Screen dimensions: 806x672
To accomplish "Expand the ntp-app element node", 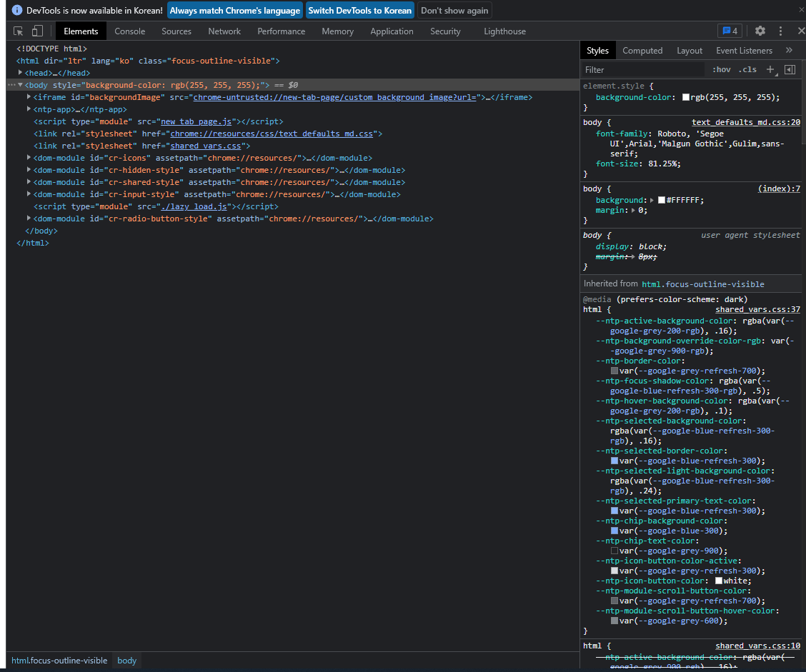I will (29, 109).
